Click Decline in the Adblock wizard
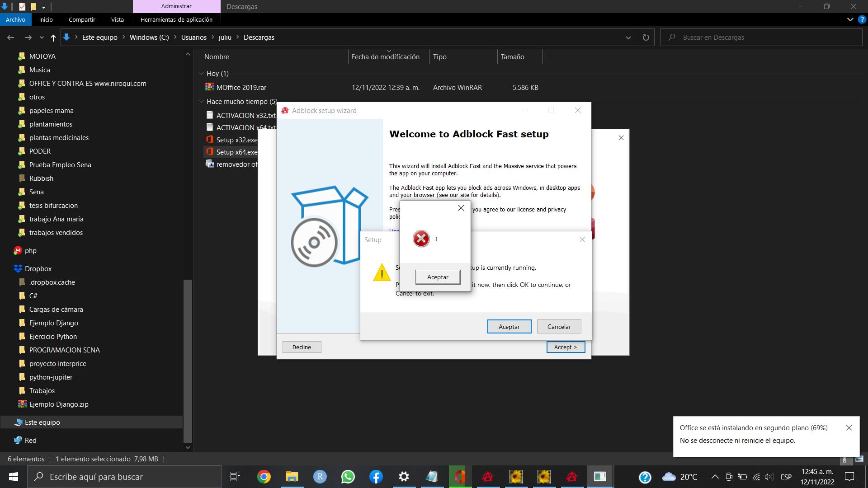 tap(302, 347)
